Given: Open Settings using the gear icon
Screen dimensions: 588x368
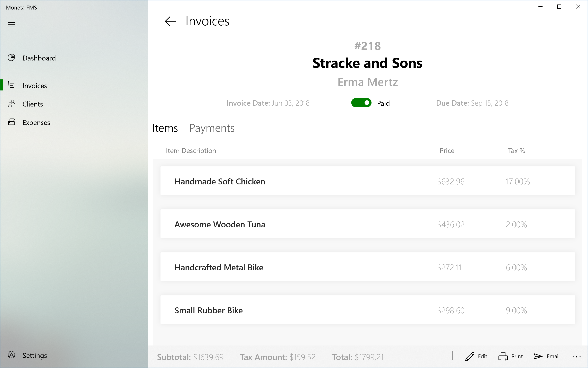Looking at the screenshot, I should click(x=11, y=355).
